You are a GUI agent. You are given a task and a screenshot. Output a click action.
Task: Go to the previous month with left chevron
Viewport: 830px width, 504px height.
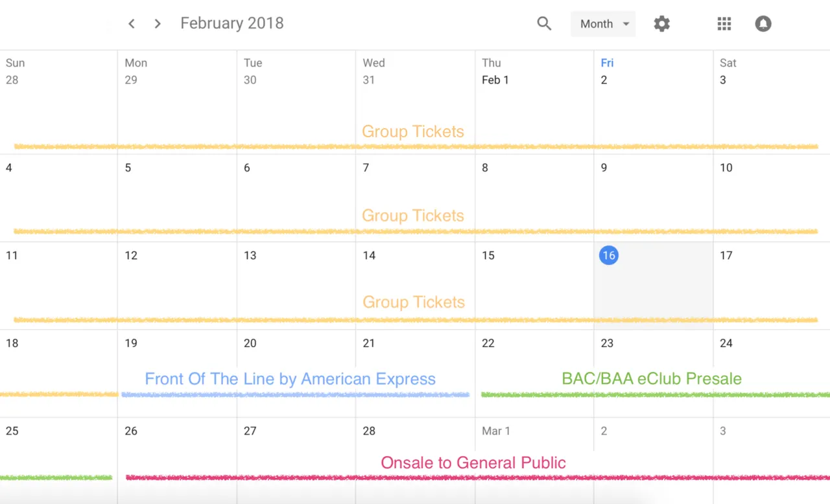pyautogui.click(x=132, y=24)
